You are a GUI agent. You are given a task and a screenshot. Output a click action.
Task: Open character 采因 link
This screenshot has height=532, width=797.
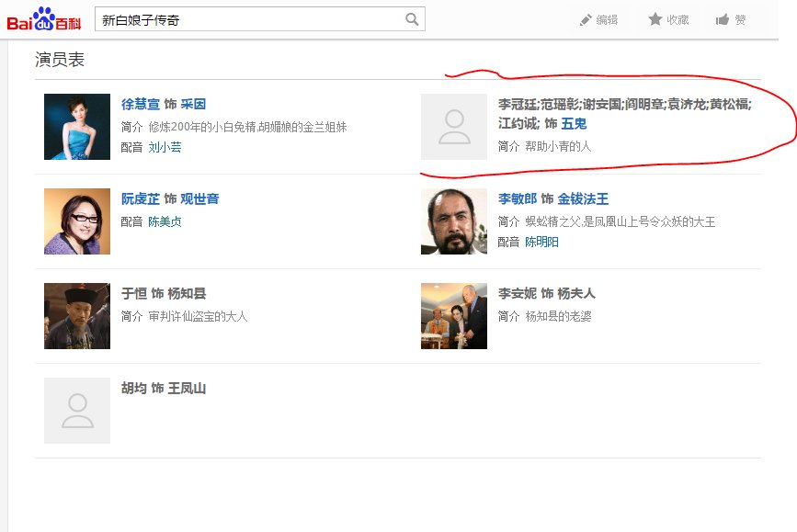click(x=193, y=105)
